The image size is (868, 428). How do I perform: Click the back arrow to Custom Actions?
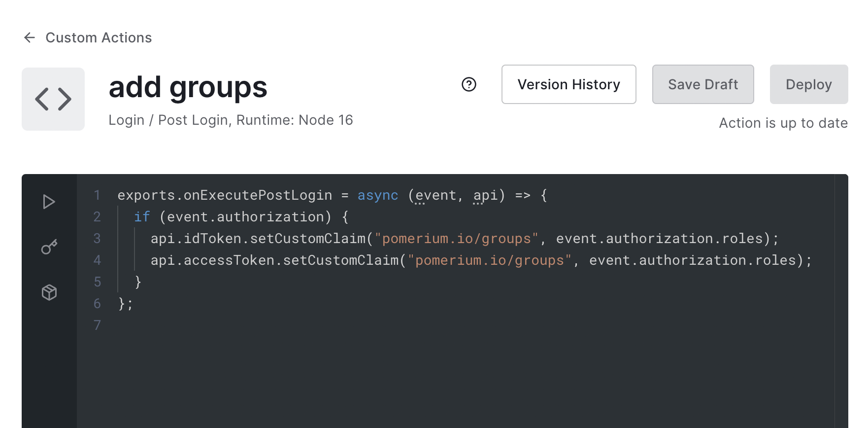click(30, 37)
